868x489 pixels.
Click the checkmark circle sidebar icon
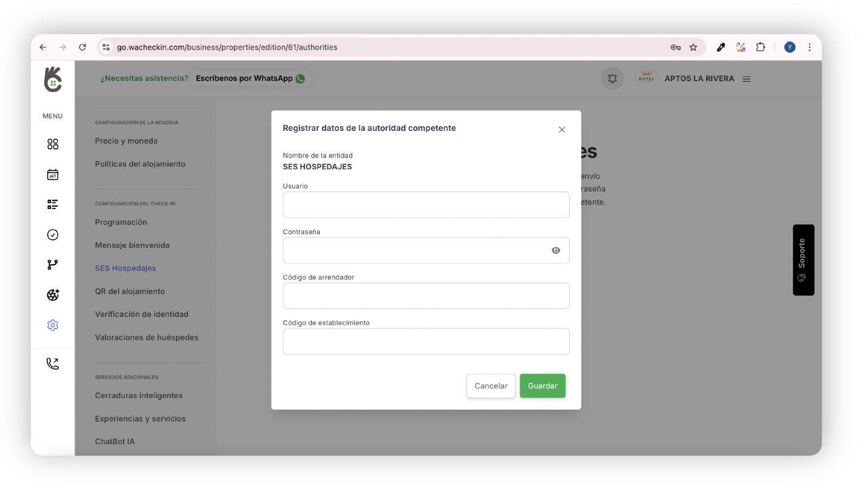pyautogui.click(x=53, y=235)
